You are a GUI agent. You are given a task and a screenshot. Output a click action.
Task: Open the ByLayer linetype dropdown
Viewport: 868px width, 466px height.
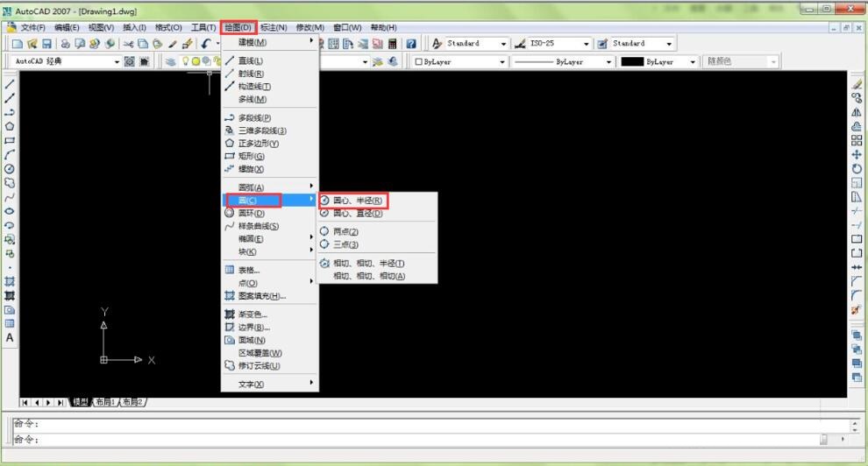point(608,61)
